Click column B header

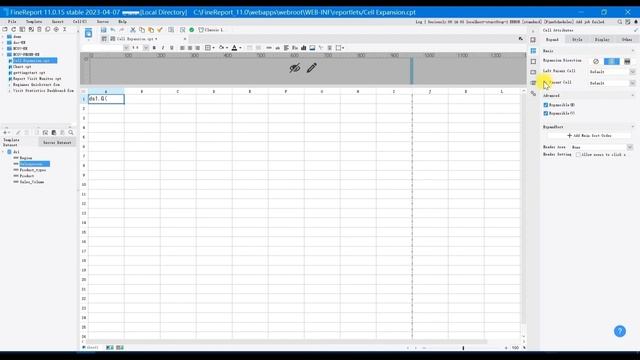(142, 91)
